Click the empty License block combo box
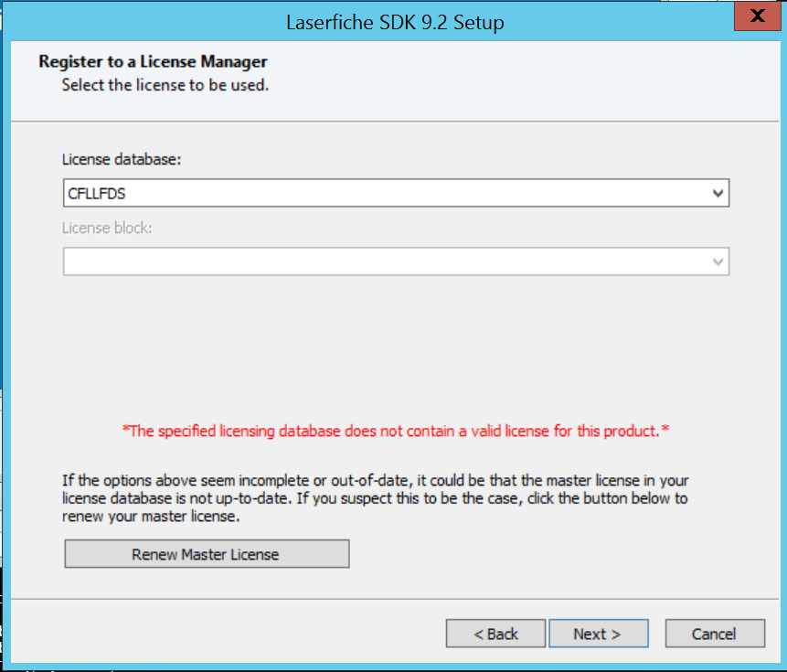787x672 pixels. [x=384, y=262]
